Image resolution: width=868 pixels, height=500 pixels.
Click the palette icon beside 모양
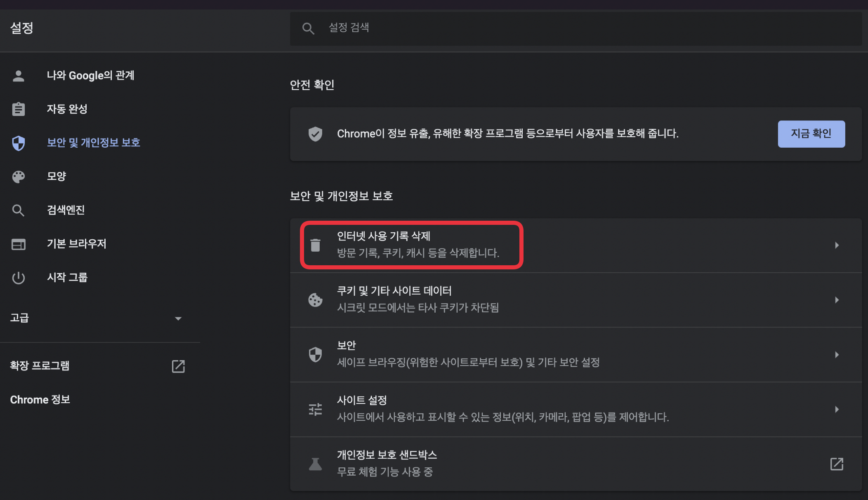(18, 177)
